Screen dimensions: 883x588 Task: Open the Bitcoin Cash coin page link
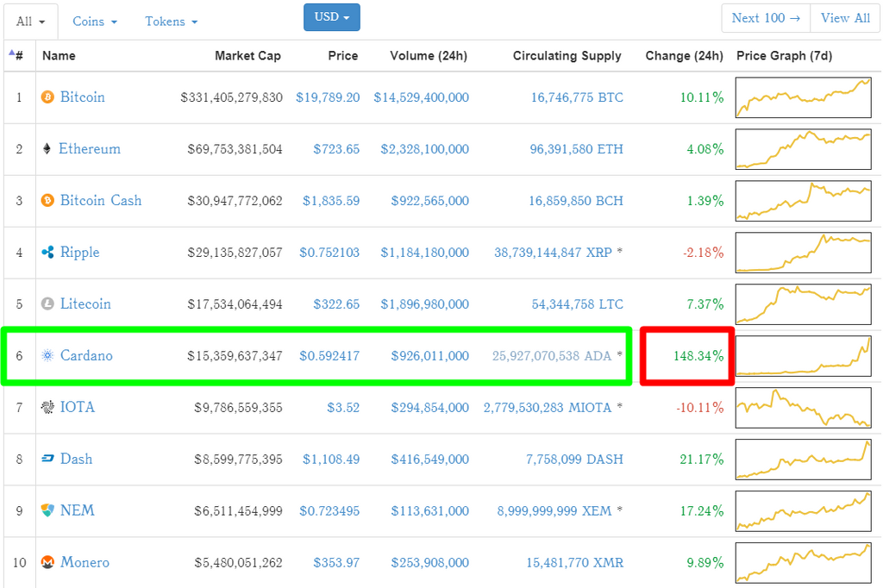point(101,201)
